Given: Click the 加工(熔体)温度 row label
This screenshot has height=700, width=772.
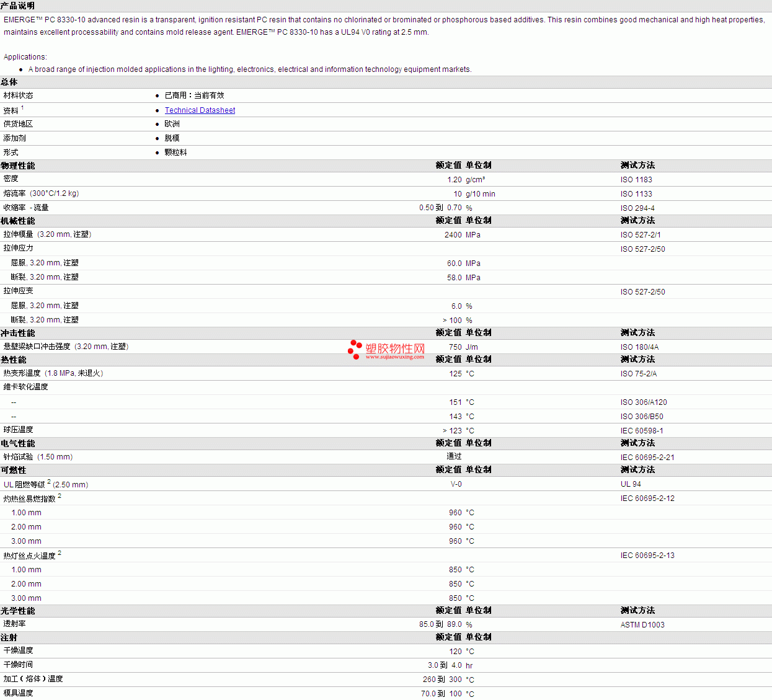Looking at the screenshot, I should click(x=33, y=679).
